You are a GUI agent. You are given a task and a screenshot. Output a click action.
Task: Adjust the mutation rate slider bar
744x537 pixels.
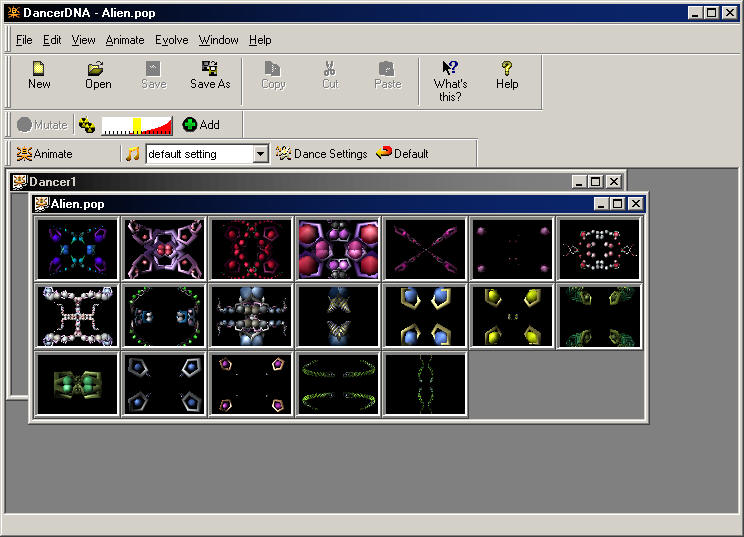pos(137,125)
